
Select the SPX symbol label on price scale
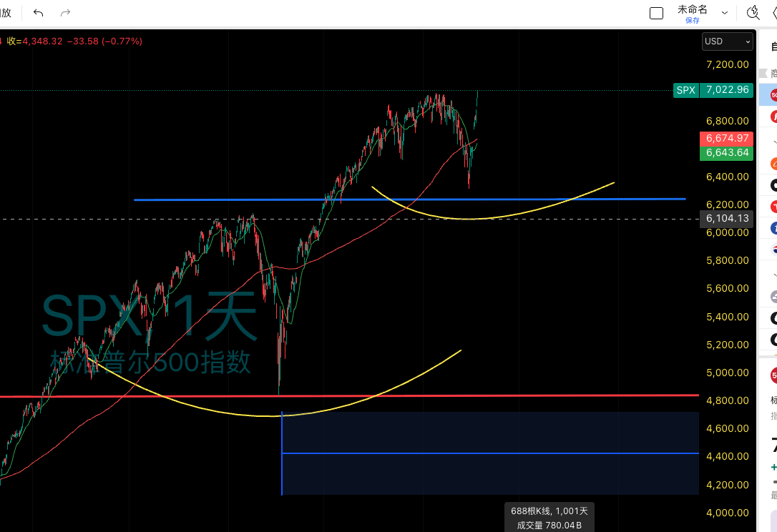[x=686, y=90]
